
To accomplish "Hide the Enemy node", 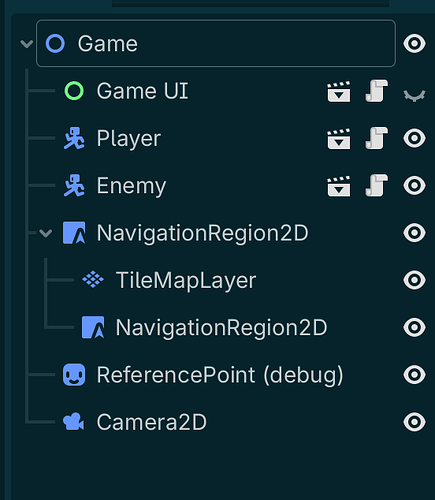I will tap(414, 185).
